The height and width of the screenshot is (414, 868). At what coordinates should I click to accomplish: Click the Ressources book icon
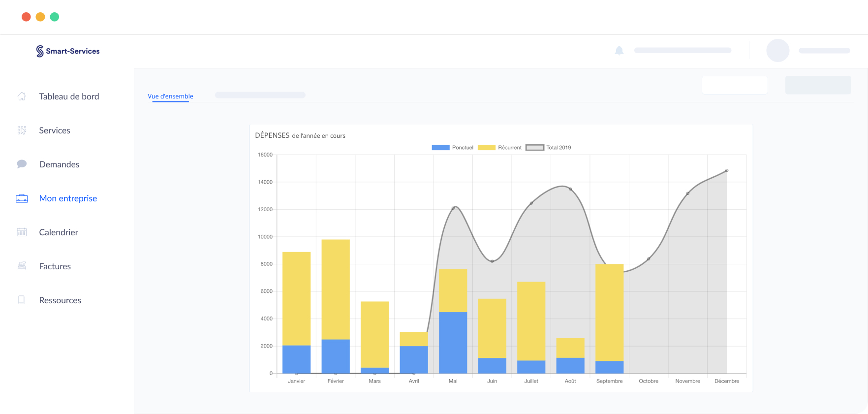(x=22, y=300)
